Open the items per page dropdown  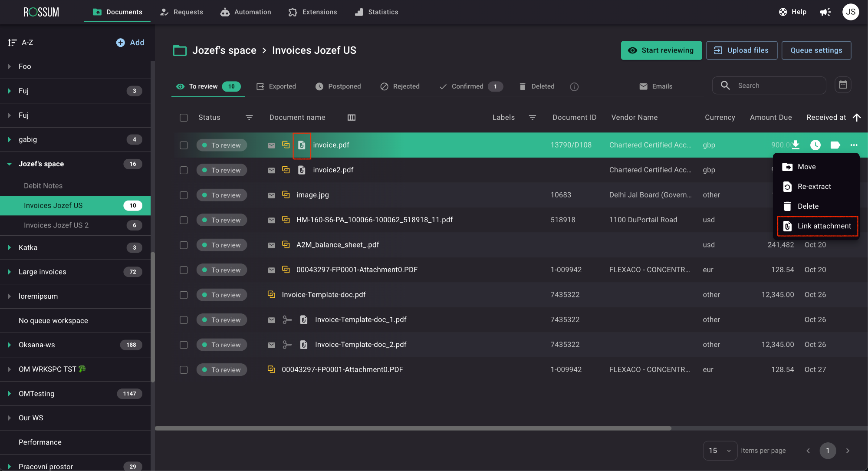pos(720,451)
